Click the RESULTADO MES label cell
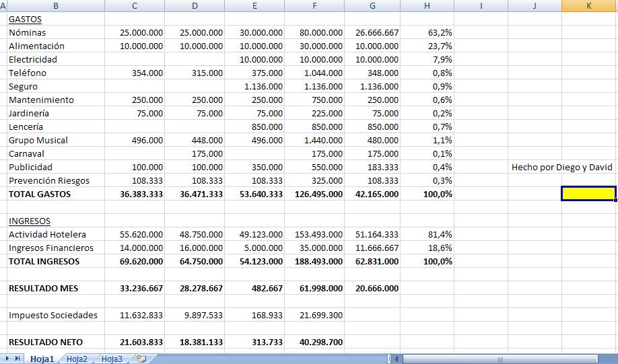The image size is (618, 364). coord(56,288)
